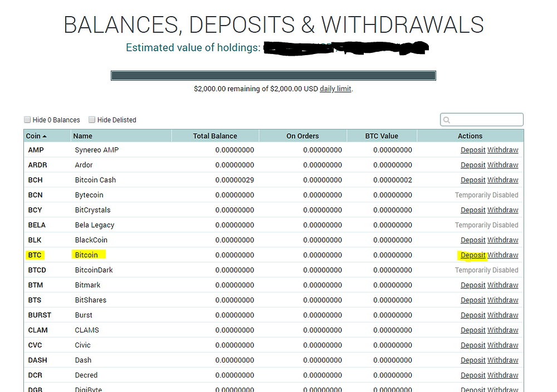This screenshot has height=392, width=557.
Task: Tick the Hide 0 Balances checkbox
Action: pyautogui.click(x=27, y=120)
